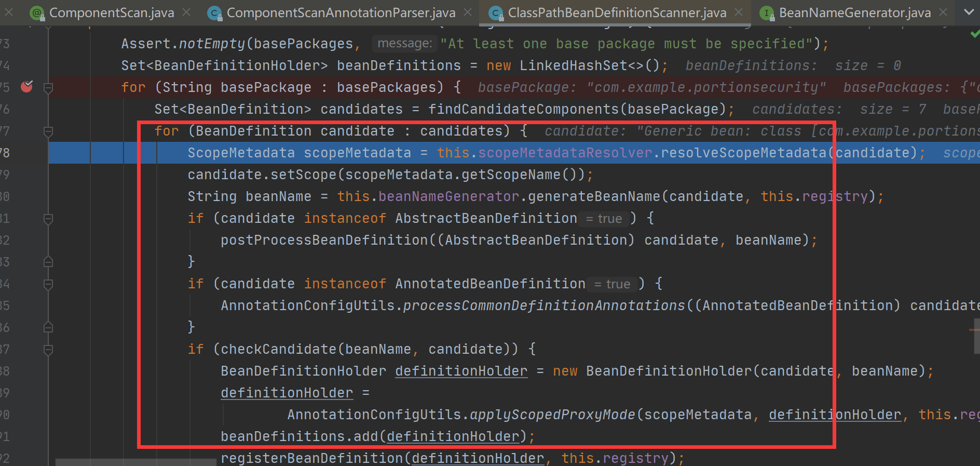Click the 'beanDefinitions: size = 0' debug value
Viewport: 980px width, 466px height.
coord(793,65)
